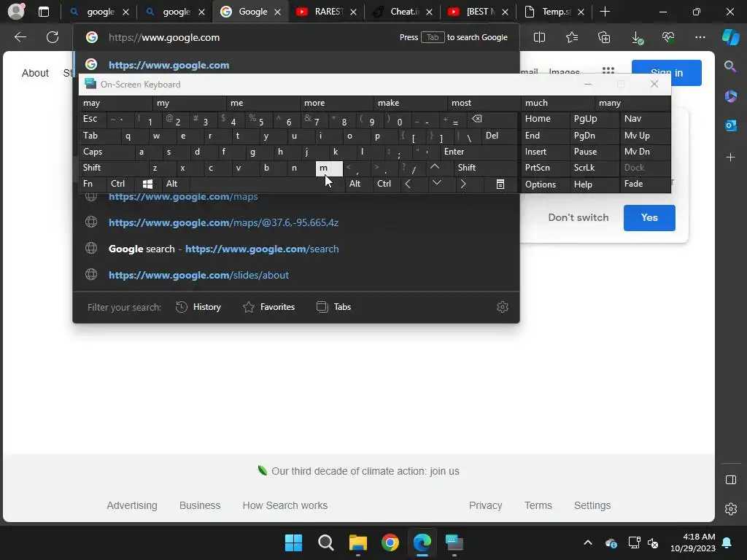Open the Collections toolbar icon
Image resolution: width=747 pixels, height=560 pixels.
coord(603,37)
